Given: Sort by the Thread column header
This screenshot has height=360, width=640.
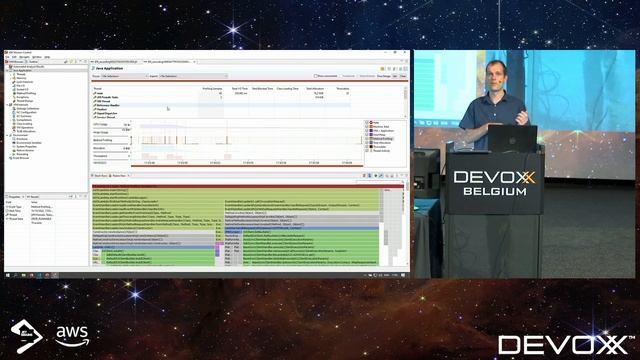Looking at the screenshot, I should click(x=98, y=89).
